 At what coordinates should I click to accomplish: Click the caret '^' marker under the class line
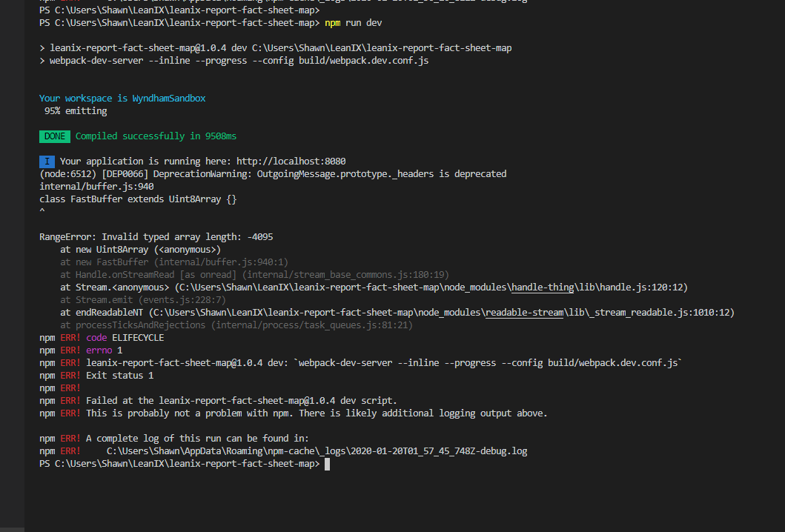pos(42,211)
